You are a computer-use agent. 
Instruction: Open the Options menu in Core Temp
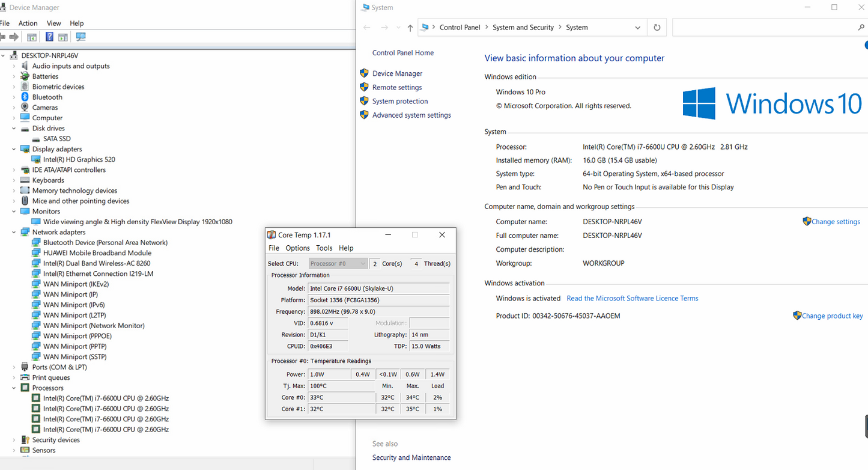click(297, 248)
